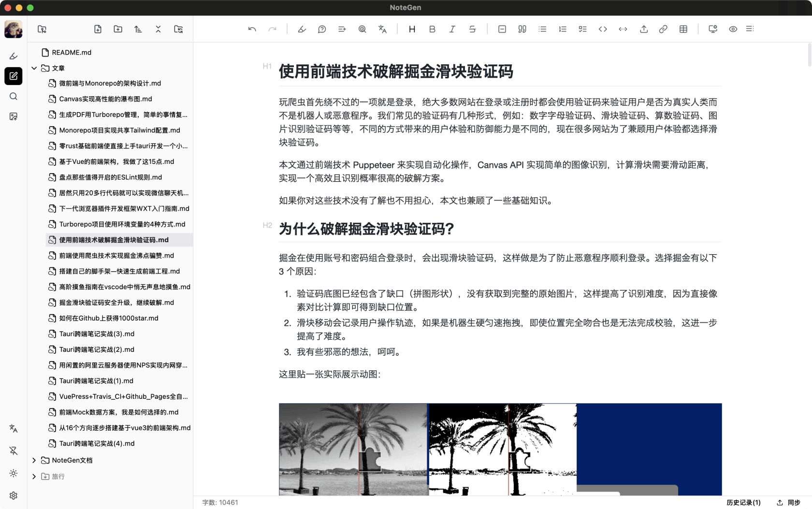This screenshot has height=509, width=812.
Task: Collapse the 文章 folder
Action: pos(34,68)
